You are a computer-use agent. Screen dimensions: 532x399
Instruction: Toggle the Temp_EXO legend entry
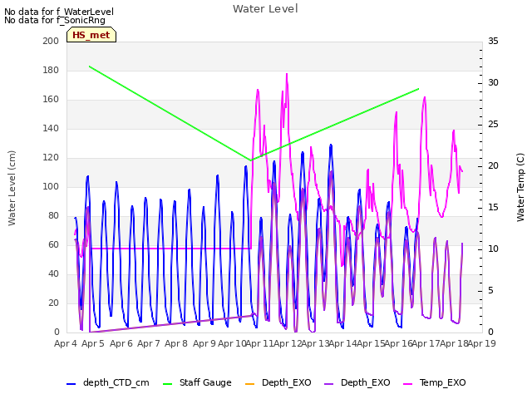click(434, 382)
